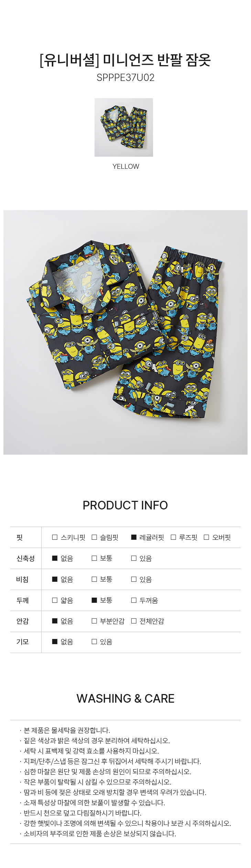Check the 부분안감 lining checkbox
This screenshot has width=251, height=868.
point(94,621)
